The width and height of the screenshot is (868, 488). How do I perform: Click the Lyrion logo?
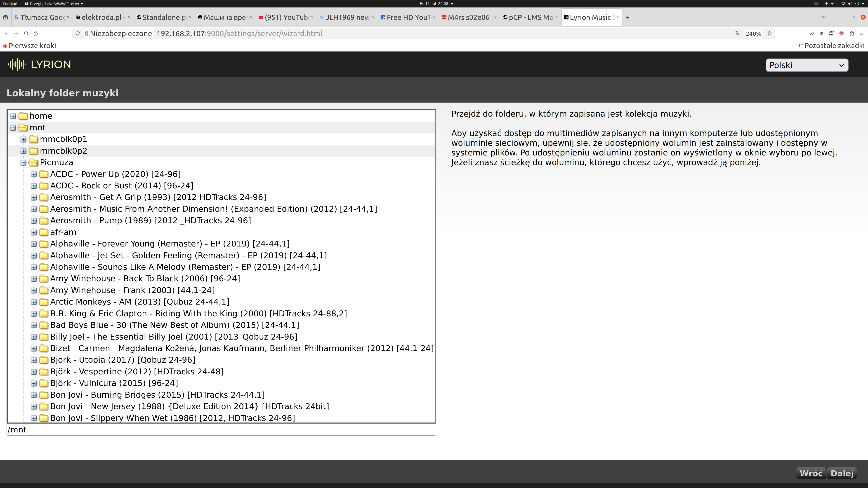tap(39, 64)
